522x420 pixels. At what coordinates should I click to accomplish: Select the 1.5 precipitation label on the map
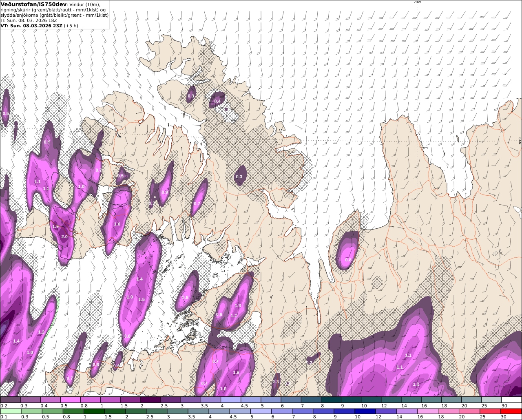[142, 299]
